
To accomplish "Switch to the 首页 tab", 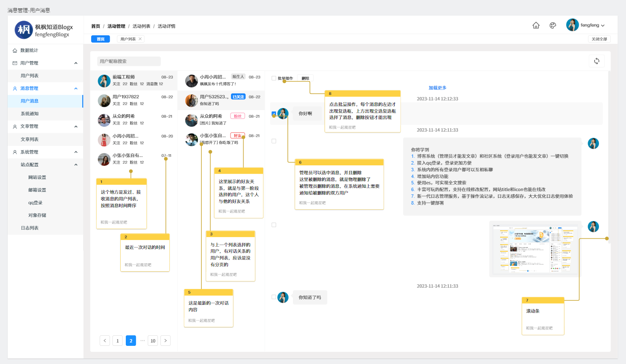I will [x=100, y=39].
